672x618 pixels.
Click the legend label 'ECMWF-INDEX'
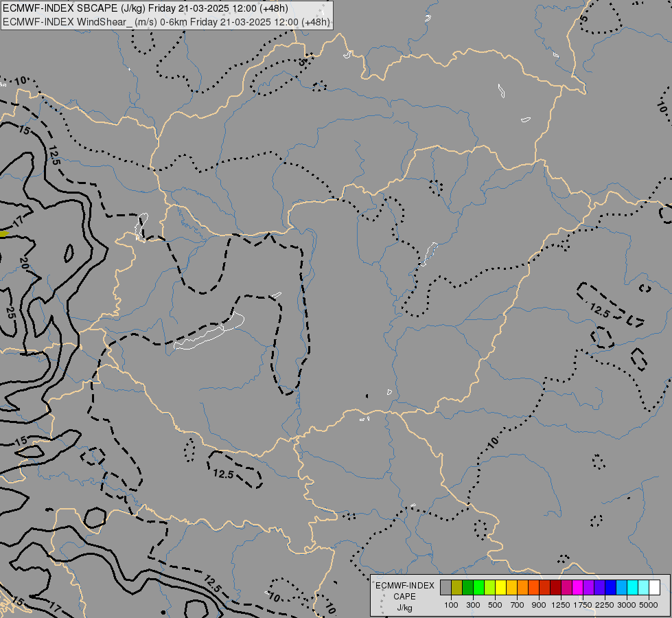tap(404, 586)
